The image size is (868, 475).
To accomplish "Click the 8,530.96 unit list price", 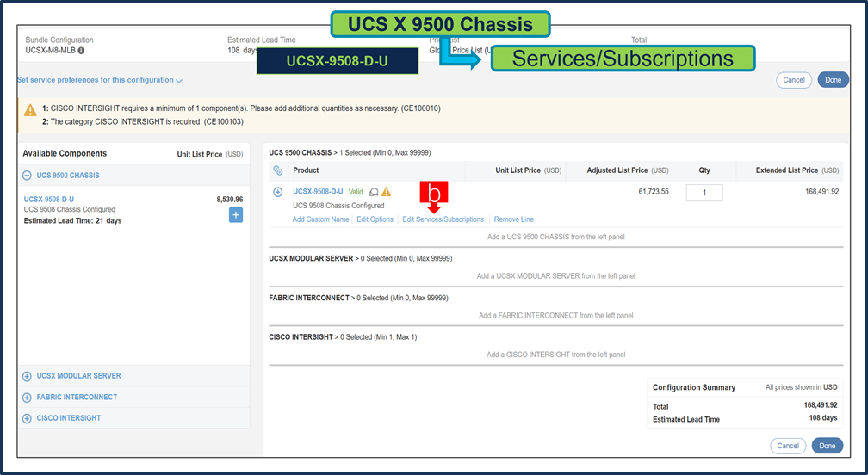I will (230, 199).
